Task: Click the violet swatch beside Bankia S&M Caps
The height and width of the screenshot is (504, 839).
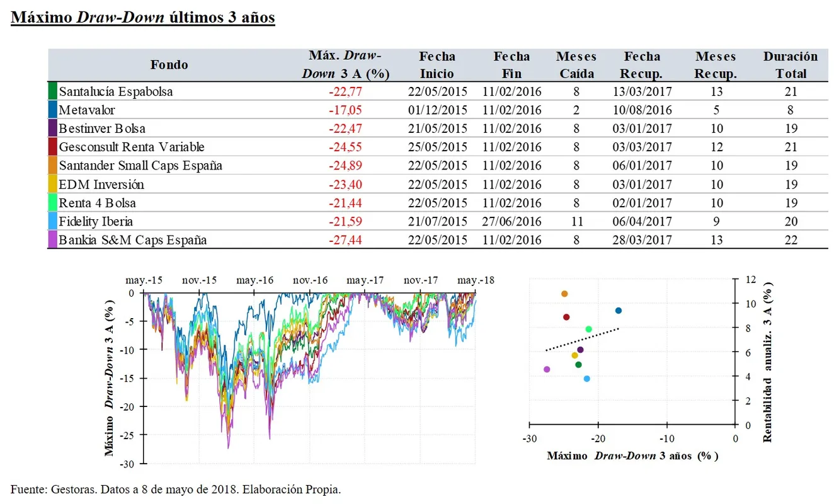Action: 52,240
